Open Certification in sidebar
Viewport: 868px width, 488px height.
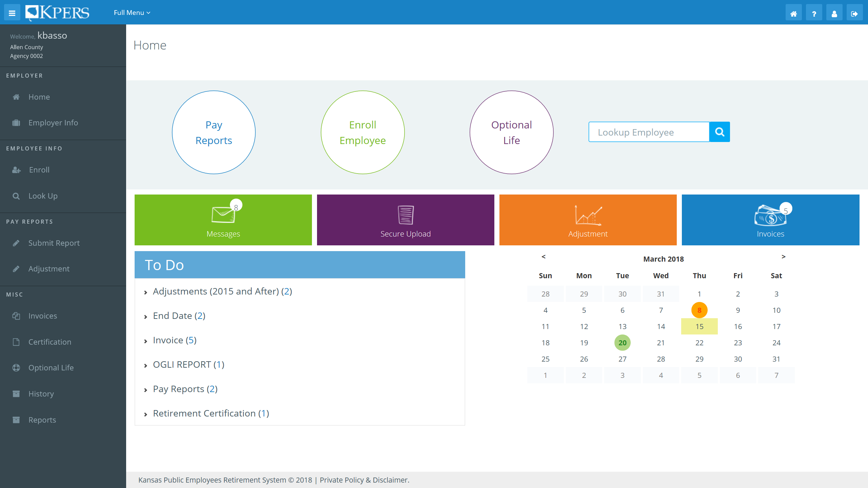click(63, 342)
